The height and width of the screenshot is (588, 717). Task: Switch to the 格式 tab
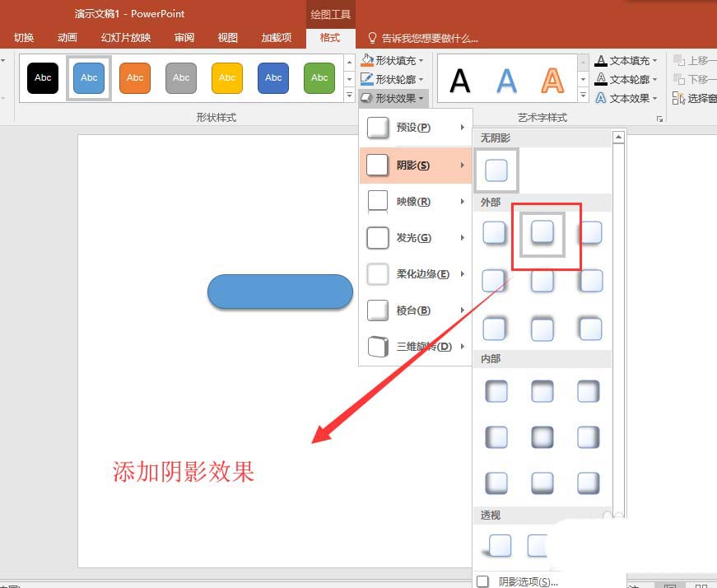tap(330, 38)
